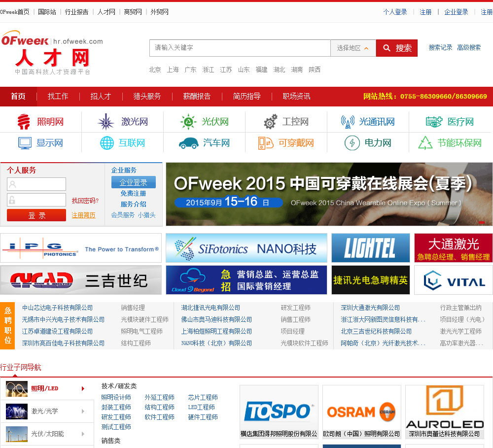The image size is (493, 448).
Task: Focus the keyword search input field
Action: click(240, 48)
